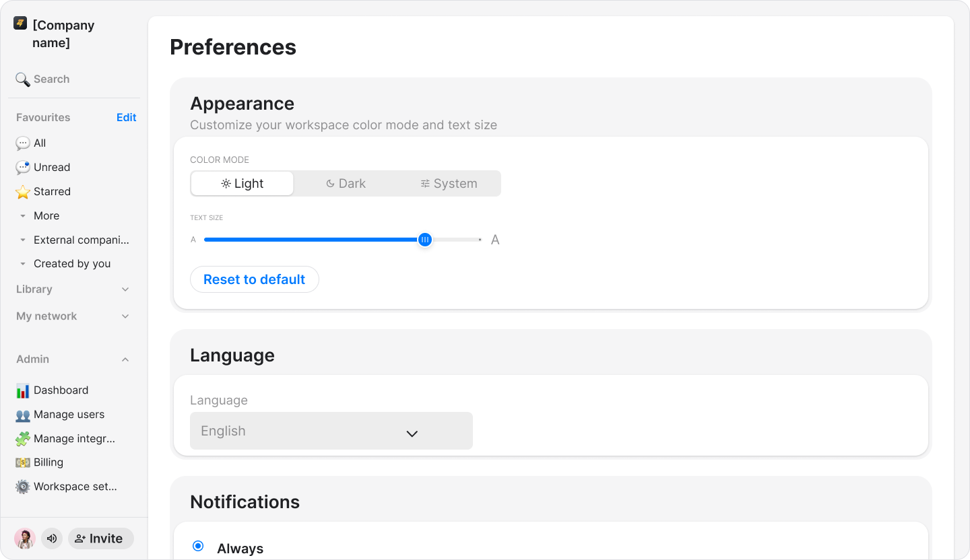Open Starred via the star icon
Image resolution: width=970 pixels, height=560 pixels.
point(23,192)
